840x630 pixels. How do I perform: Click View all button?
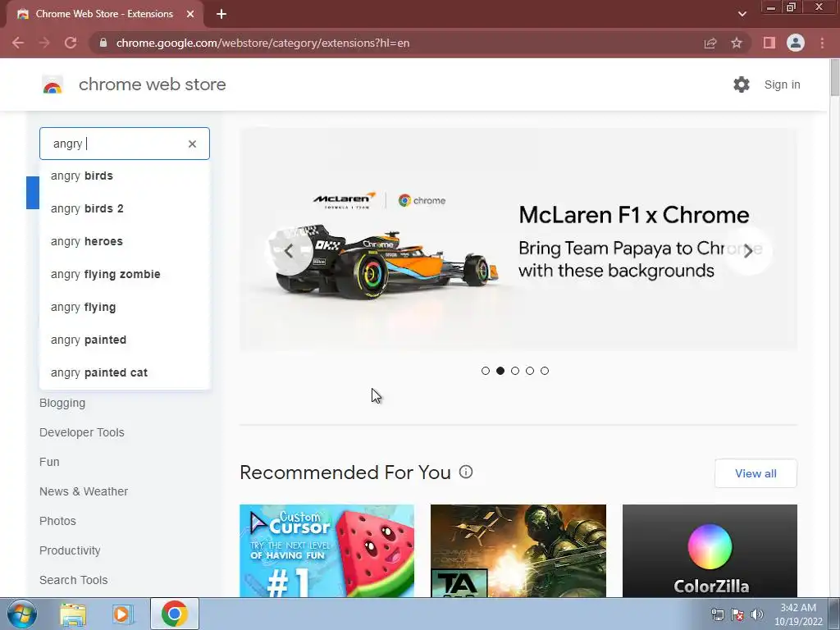tap(756, 473)
